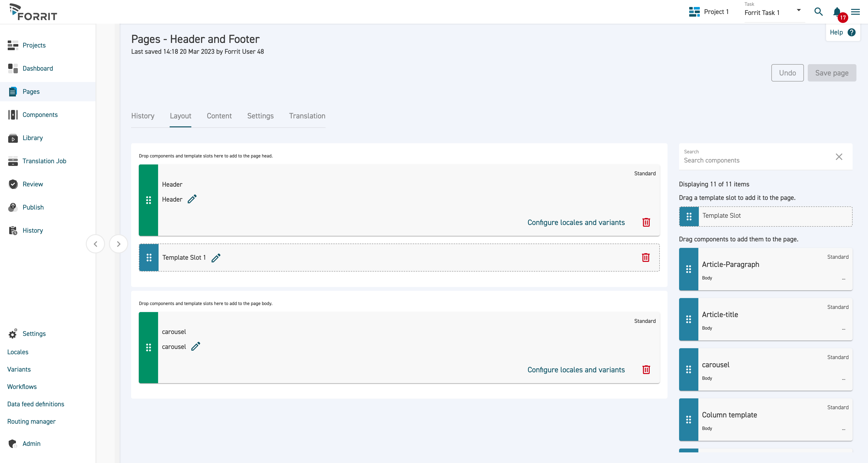Click drag handle of Article-title card

[x=688, y=319]
